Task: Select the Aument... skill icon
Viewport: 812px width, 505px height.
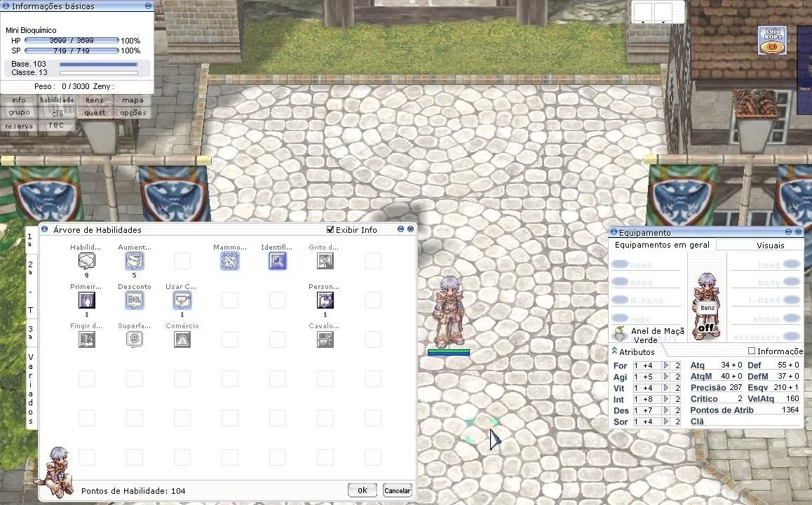Action: coord(134,261)
